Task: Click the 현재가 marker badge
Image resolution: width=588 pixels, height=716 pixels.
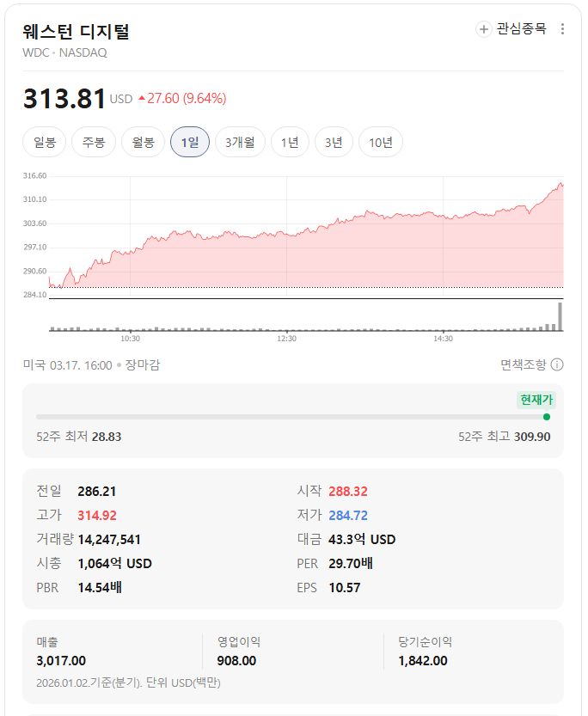Action: (x=536, y=400)
